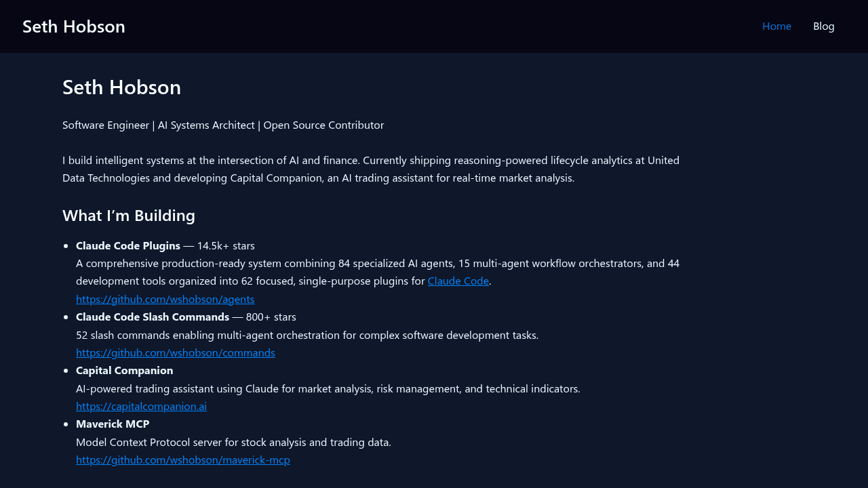Click the Seth Hobson site title logo
This screenshot has width=868, height=488.
[x=73, y=26]
